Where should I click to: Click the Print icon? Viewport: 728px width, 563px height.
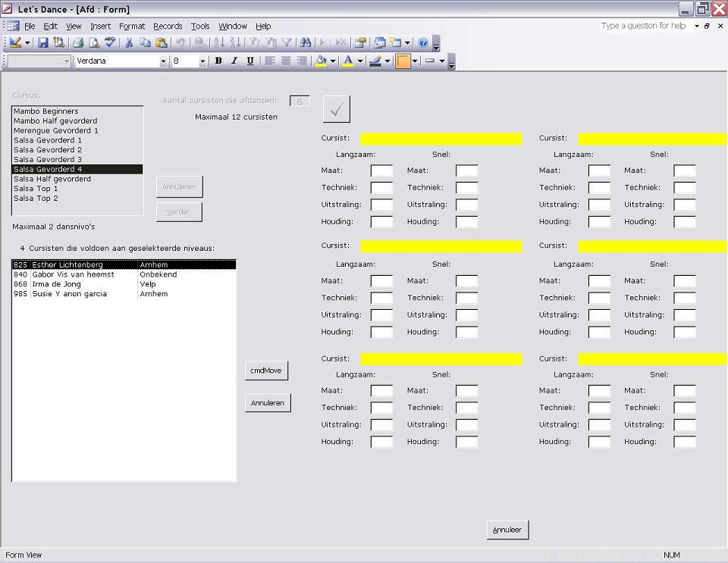[78, 42]
